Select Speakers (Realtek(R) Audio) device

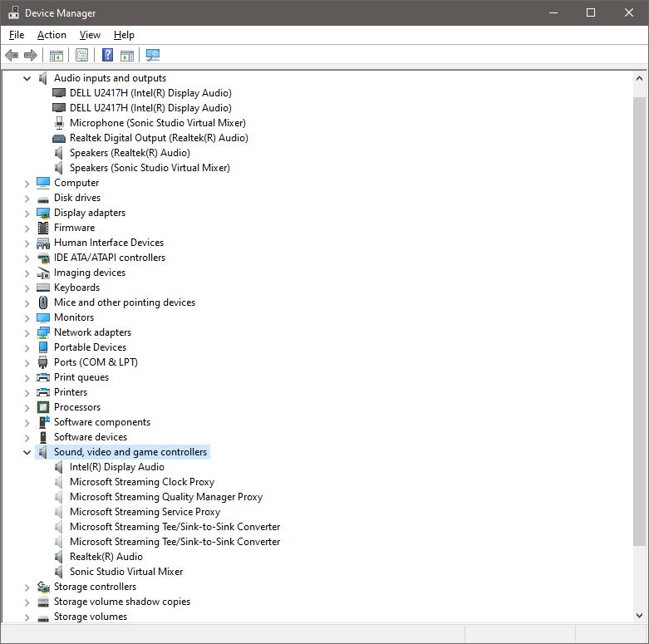pos(130,153)
